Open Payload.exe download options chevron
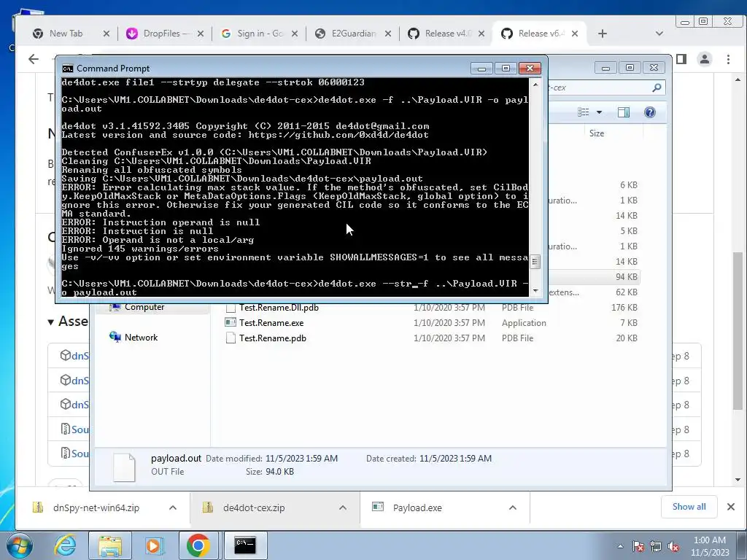This screenshot has height=560, width=747. (513, 507)
